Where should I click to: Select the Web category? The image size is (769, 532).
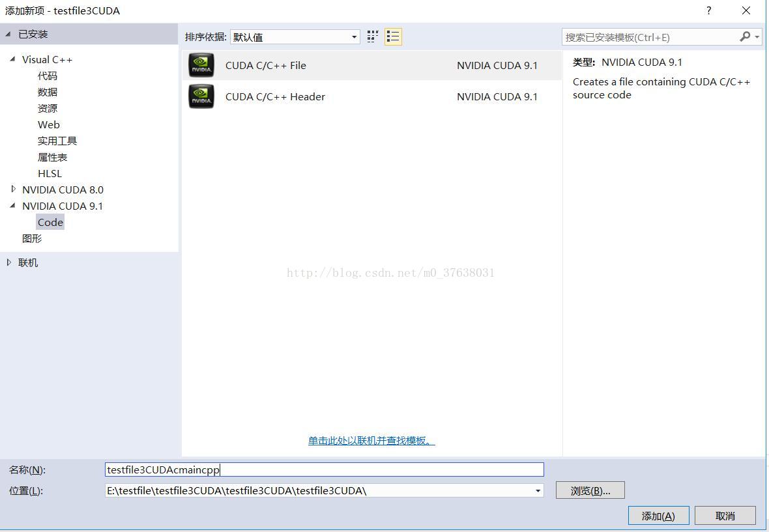coord(49,124)
